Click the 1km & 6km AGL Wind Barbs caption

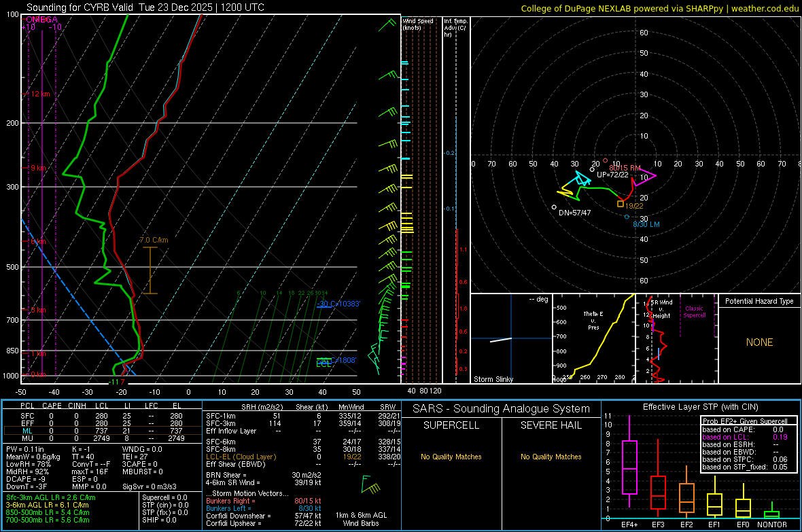pos(361,519)
